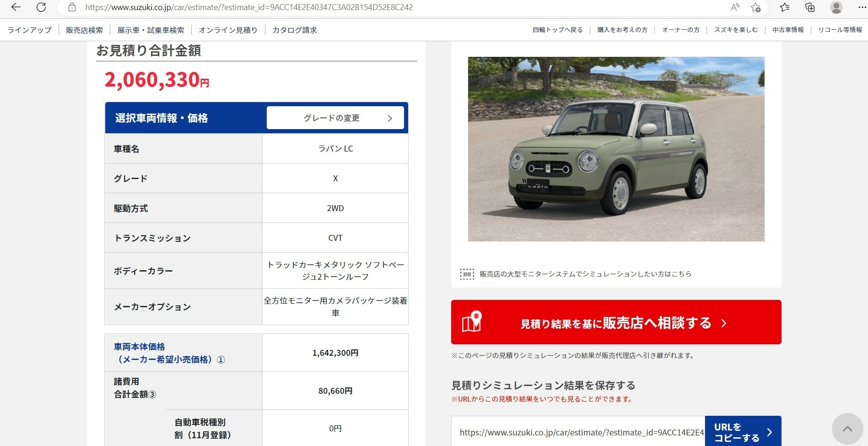
Task: Click the site lock icon in address bar
Action: tap(72, 7)
